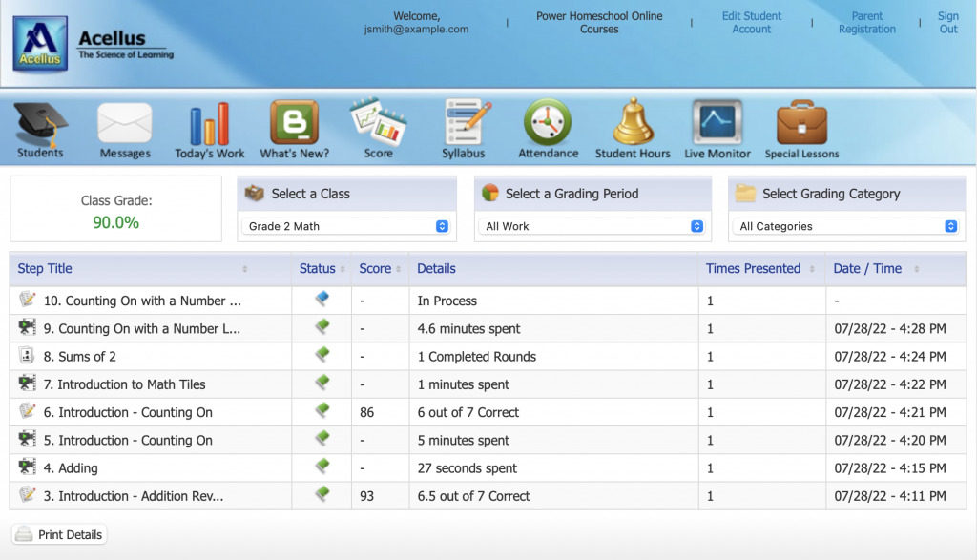Open the All Categories grading dropdown
Screen dimensions: 977x560
(x=846, y=227)
